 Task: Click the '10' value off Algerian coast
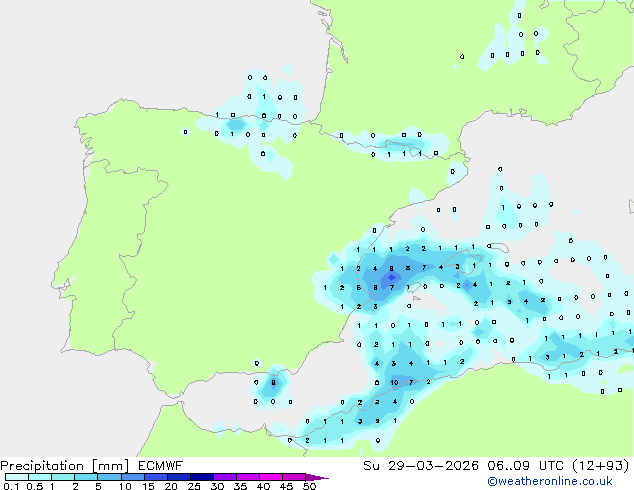395,382
